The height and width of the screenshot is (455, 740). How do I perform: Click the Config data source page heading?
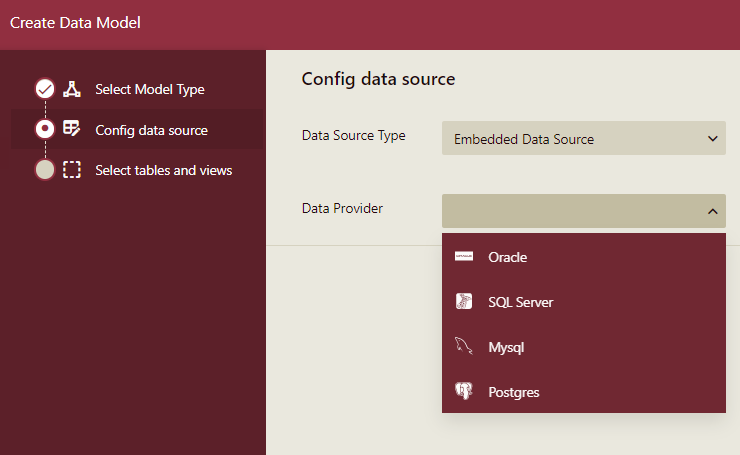click(x=378, y=79)
